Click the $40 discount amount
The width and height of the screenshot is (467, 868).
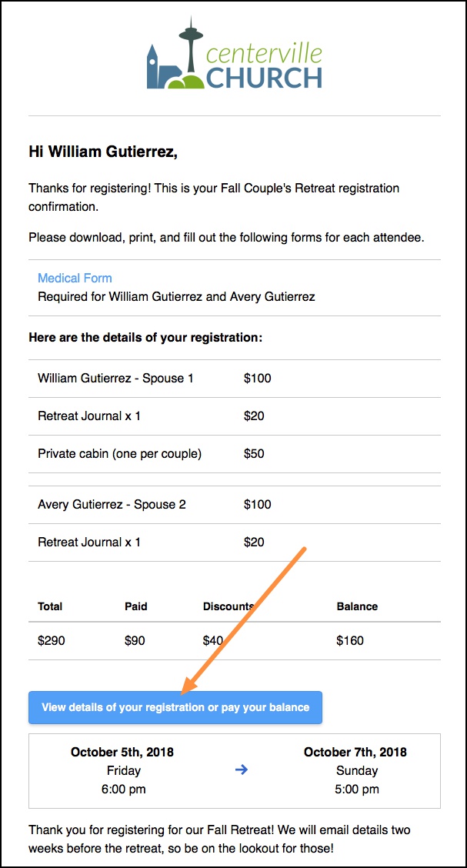click(x=213, y=641)
